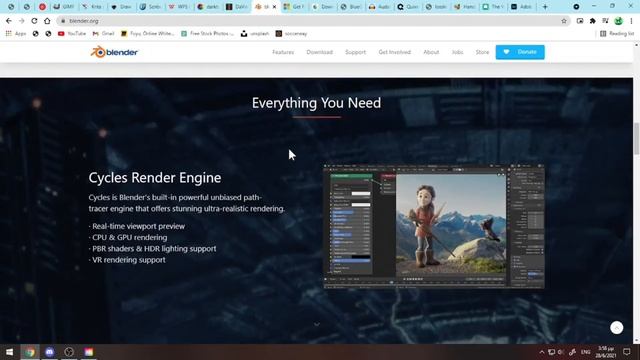The image size is (640, 360).
Task: Open the Apps grid in bookmarks bar
Action: [16, 33]
